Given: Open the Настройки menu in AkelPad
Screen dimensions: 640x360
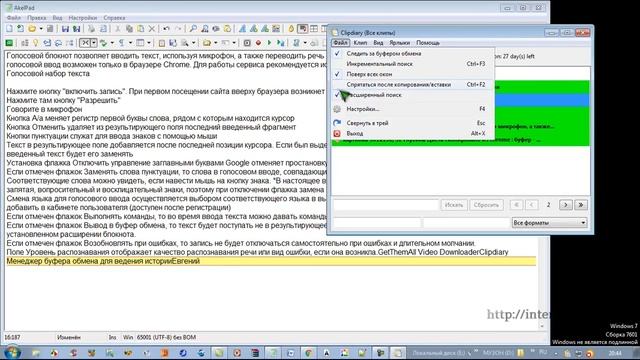Looking at the screenshot, I should click(x=83, y=18).
